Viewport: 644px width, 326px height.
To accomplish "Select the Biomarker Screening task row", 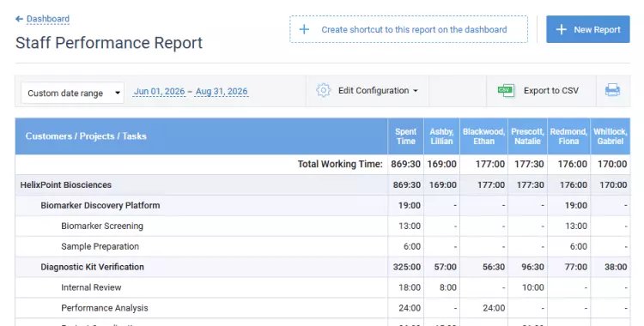I will coord(322,226).
